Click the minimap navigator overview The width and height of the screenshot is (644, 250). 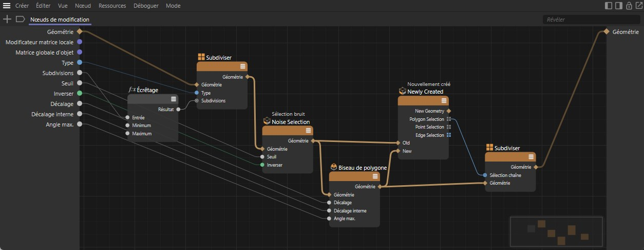click(x=556, y=231)
